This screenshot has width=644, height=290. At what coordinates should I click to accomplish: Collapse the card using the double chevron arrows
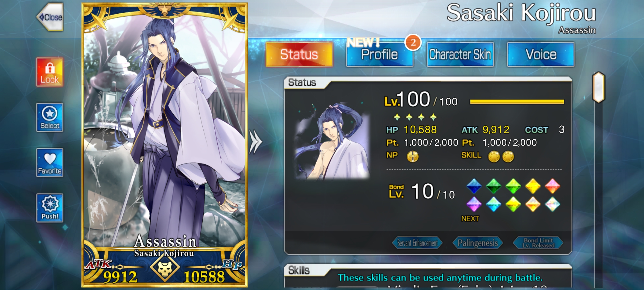[255, 142]
